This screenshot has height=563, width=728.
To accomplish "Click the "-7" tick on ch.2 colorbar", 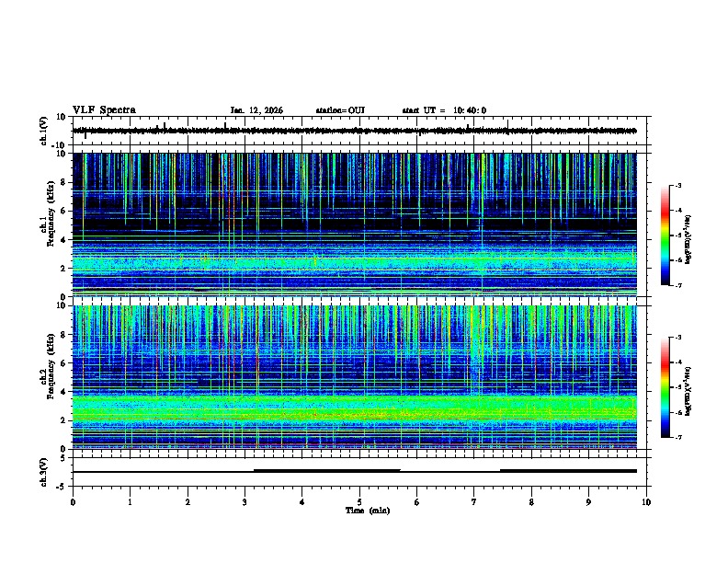I will pos(678,438).
